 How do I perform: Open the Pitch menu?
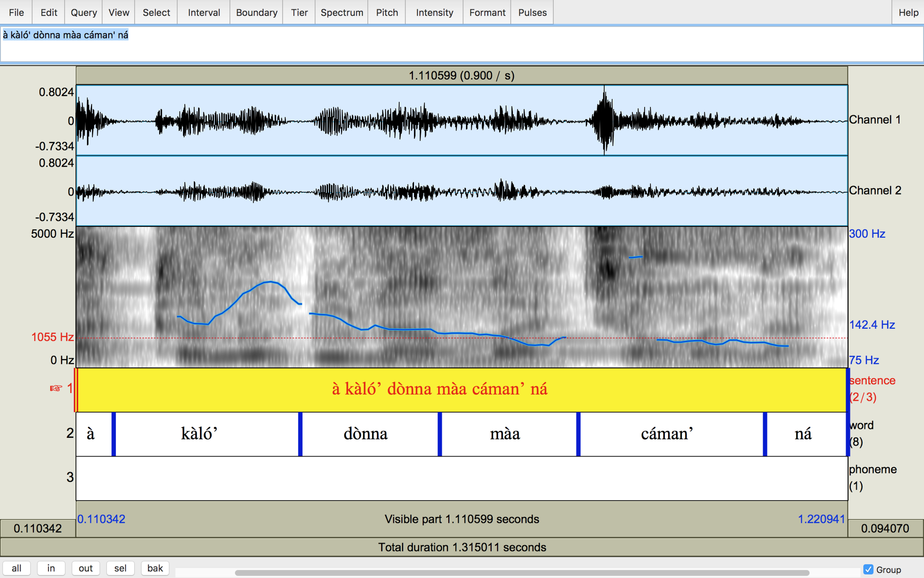387,13
